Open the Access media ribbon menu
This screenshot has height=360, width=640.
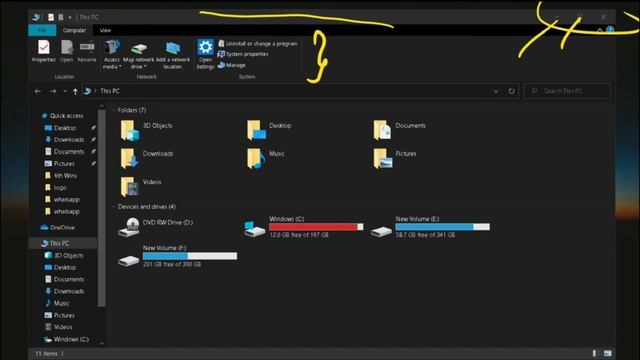112,54
